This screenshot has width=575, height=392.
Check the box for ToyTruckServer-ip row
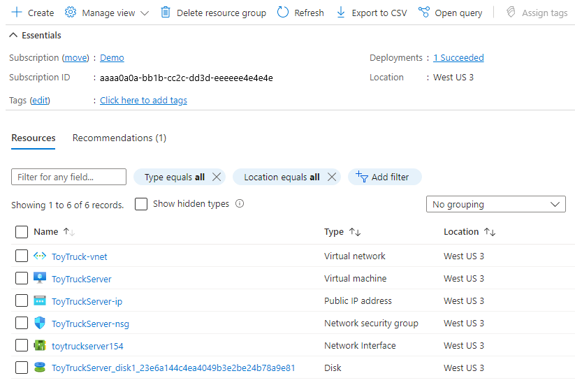[22, 300]
